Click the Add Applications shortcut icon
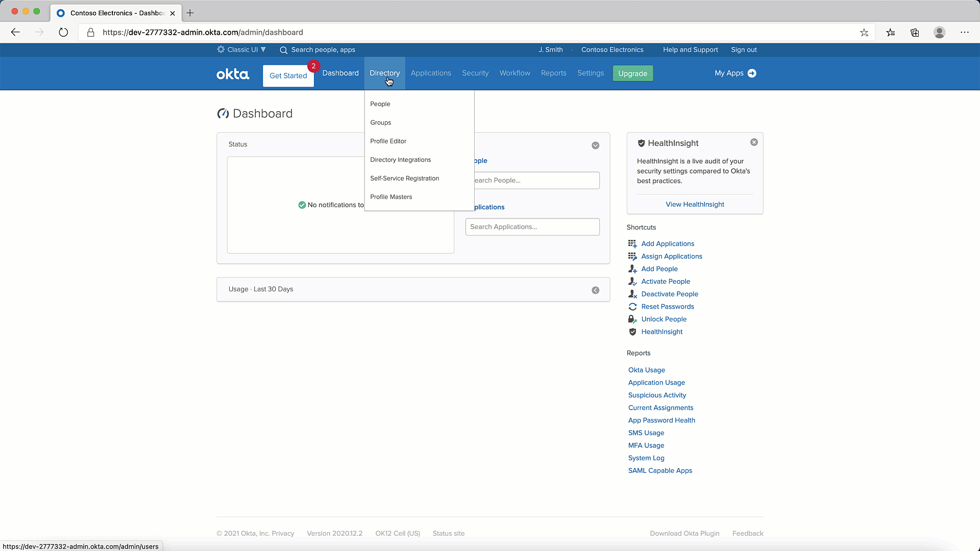The width and height of the screenshot is (980, 551). click(x=632, y=244)
